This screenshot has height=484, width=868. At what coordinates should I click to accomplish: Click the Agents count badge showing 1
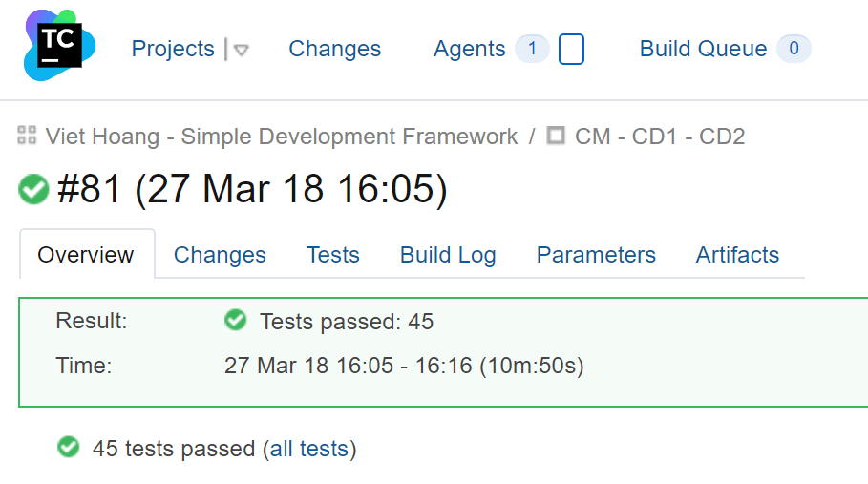point(532,49)
